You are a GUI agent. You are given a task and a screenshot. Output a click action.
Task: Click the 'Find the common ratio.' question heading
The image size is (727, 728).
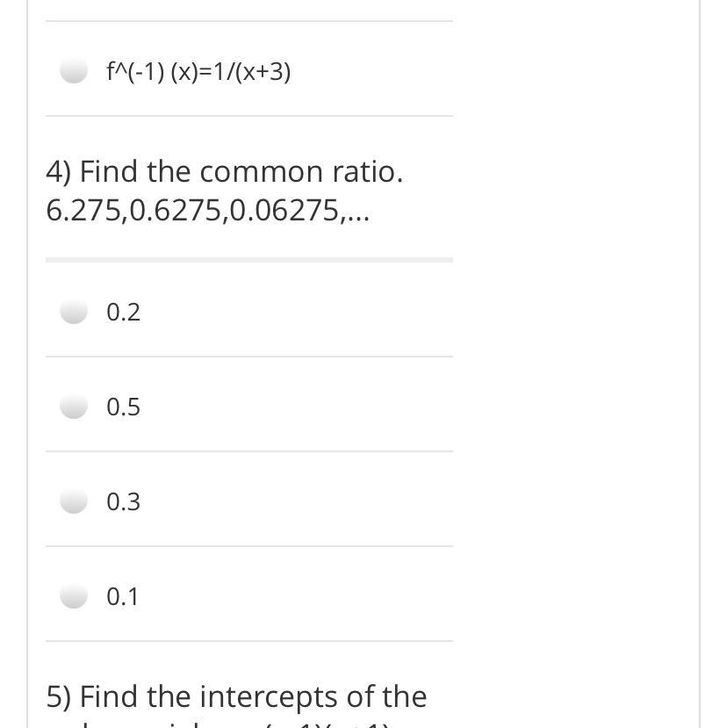(241, 172)
